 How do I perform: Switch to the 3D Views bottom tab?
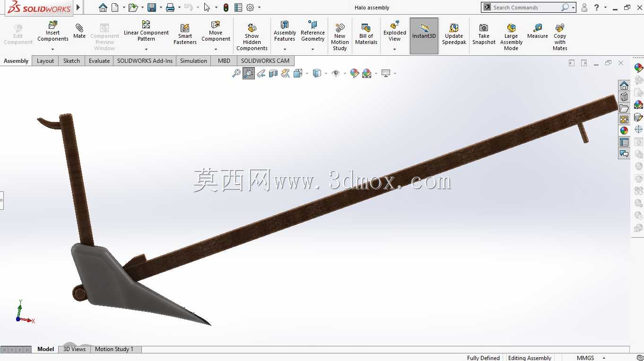[x=74, y=349]
